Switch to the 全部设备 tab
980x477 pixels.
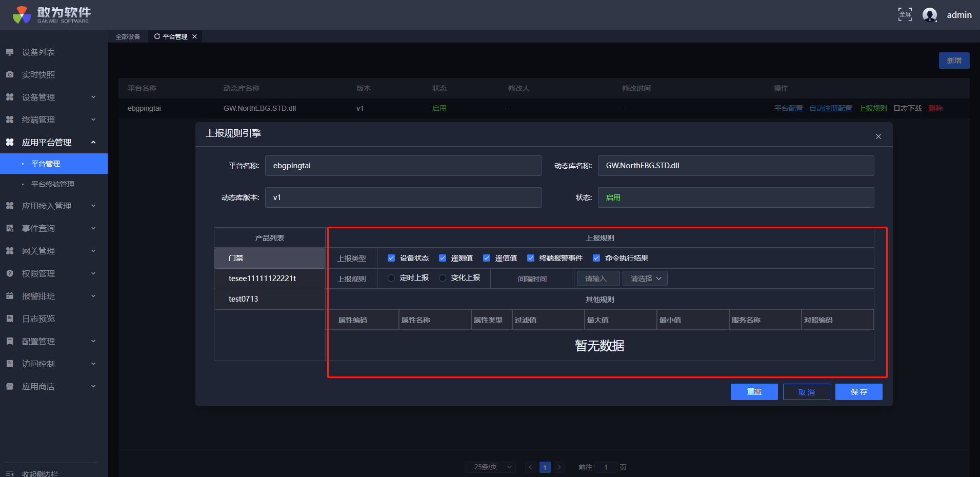pyautogui.click(x=128, y=37)
